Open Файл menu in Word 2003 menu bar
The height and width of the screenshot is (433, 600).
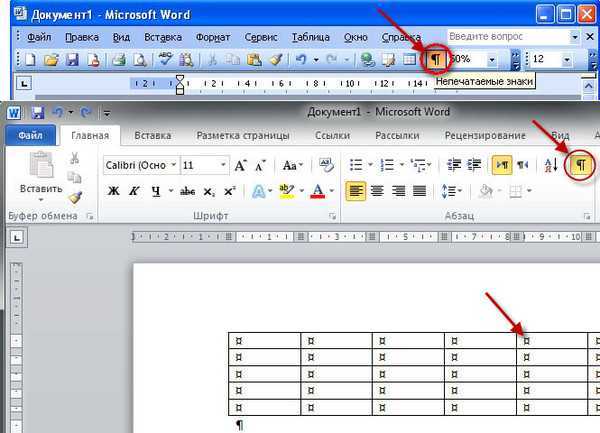[39, 37]
